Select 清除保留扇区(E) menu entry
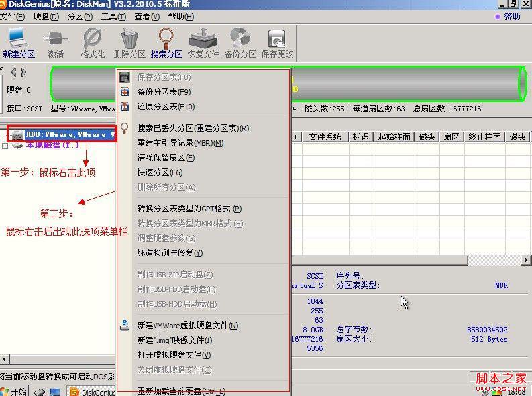Screen dimensions: 532x396 click(x=203, y=158)
